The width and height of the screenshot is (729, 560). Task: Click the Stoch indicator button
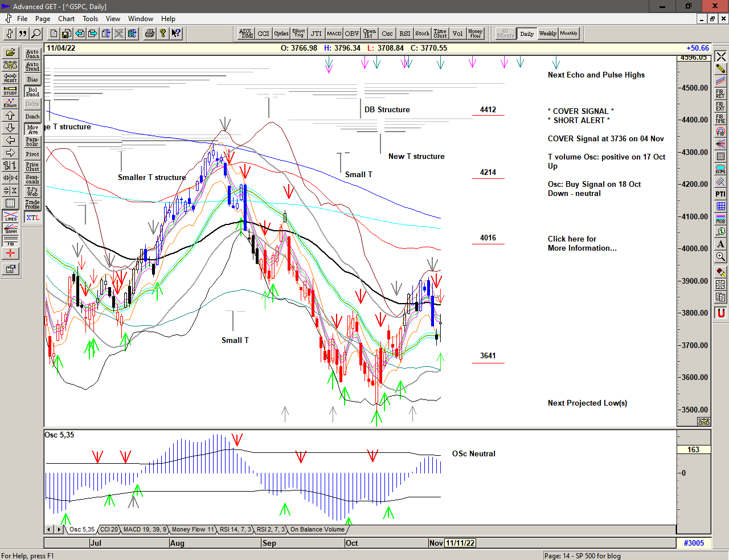click(x=422, y=34)
